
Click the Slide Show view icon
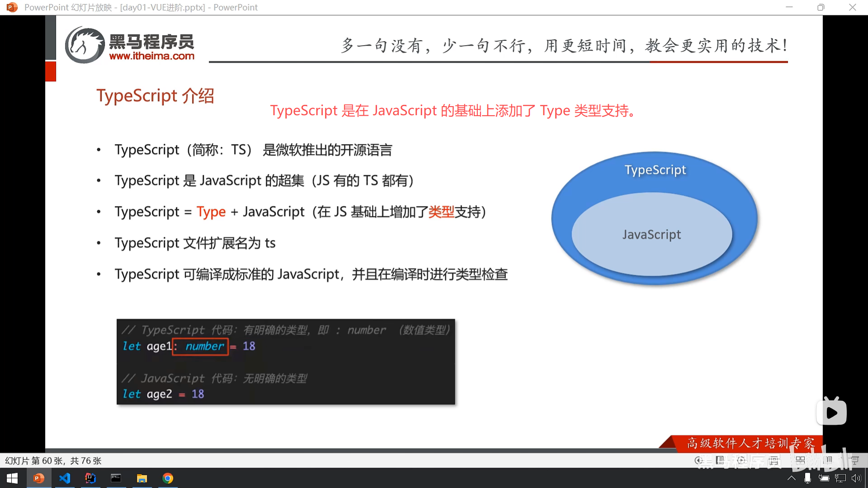(854, 460)
